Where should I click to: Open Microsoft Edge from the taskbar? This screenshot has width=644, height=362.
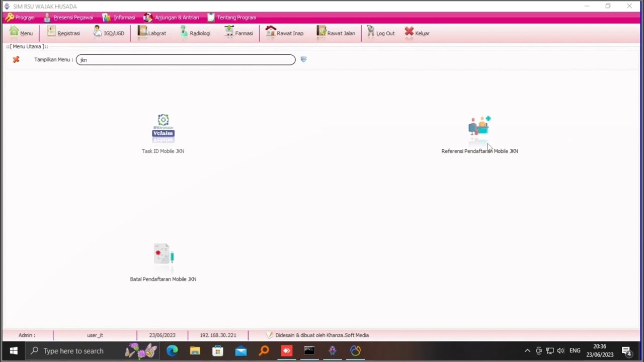(x=172, y=351)
